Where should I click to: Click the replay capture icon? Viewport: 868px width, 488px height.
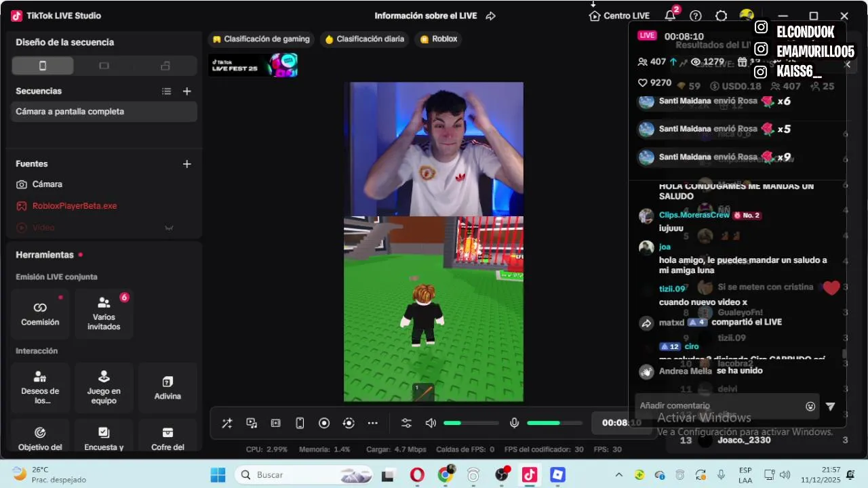pos(349,423)
